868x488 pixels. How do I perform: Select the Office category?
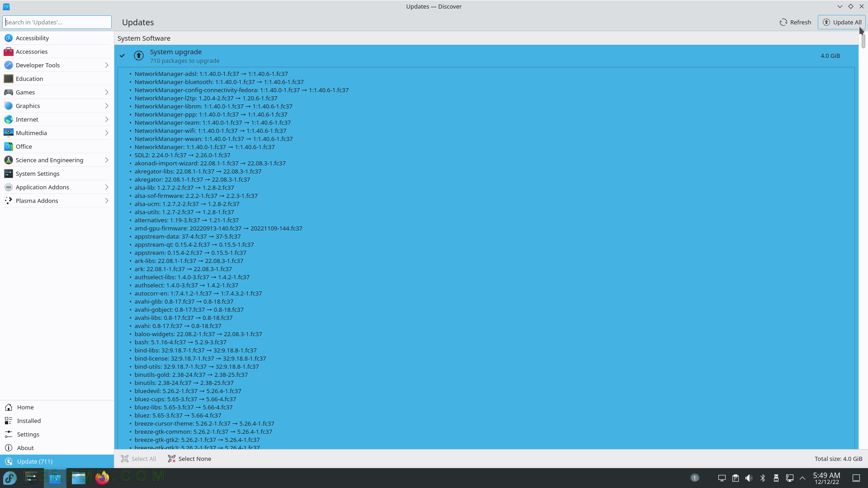[x=57, y=146]
